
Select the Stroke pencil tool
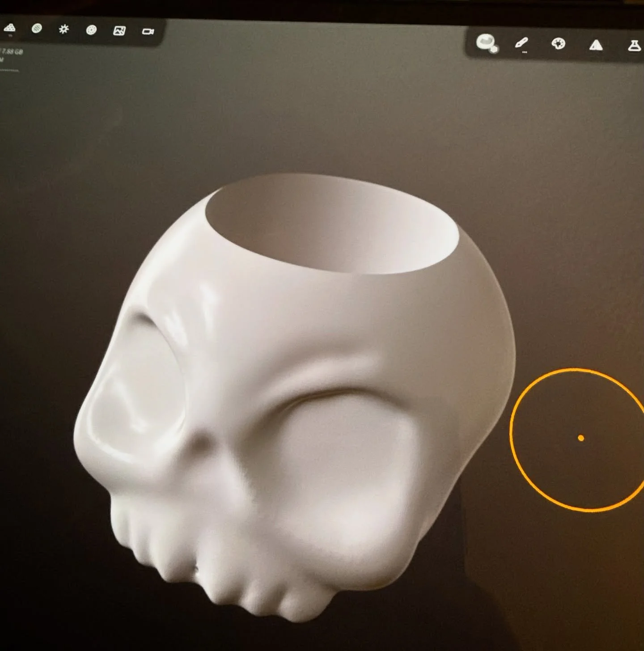pos(521,42)
